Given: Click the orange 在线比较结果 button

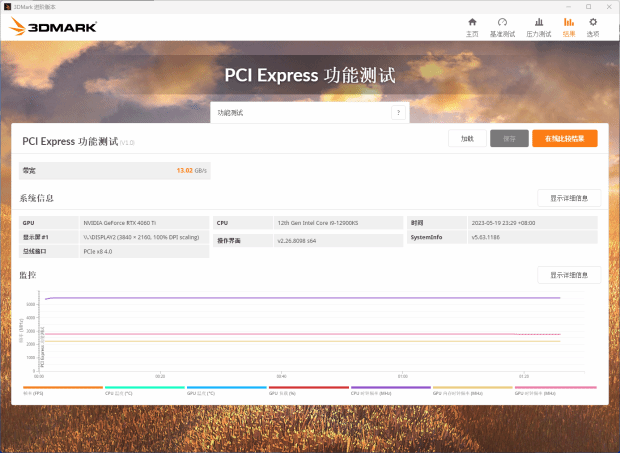Looking at the screenshot, I should pos(565,138).
